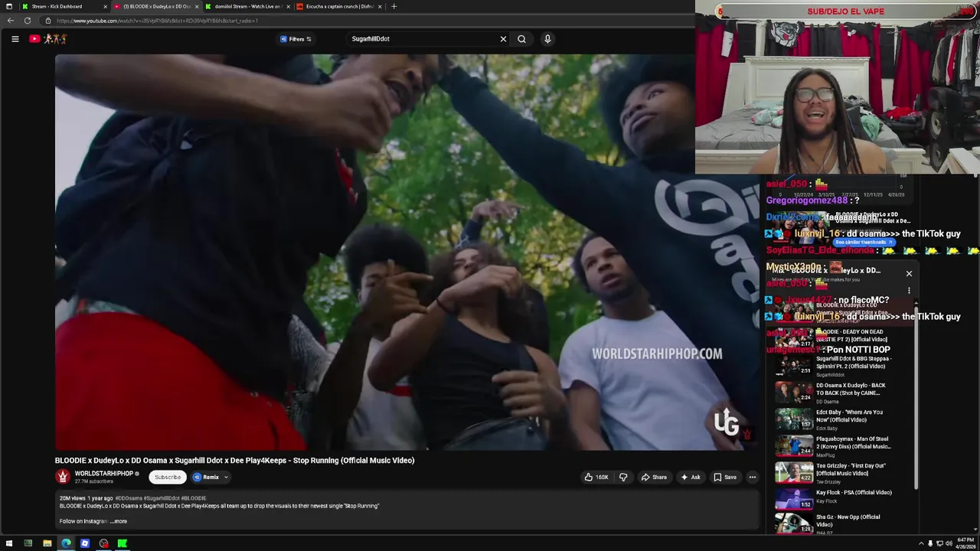Viewport: 980px width, 551px height.
Task: Open the WORLDSTARHIPHOP channel name link
Action: pos(104,474)
